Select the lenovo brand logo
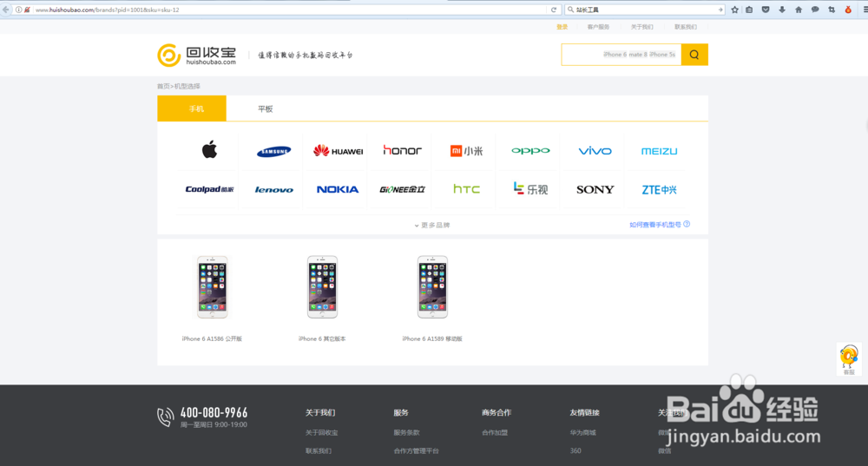 (273, 190)
